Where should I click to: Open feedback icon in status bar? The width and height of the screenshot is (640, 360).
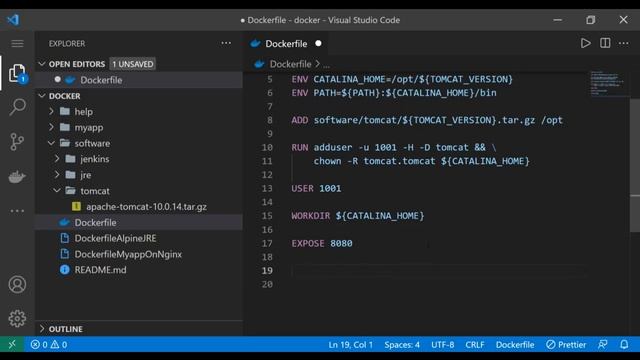click(x=603, y=344)
